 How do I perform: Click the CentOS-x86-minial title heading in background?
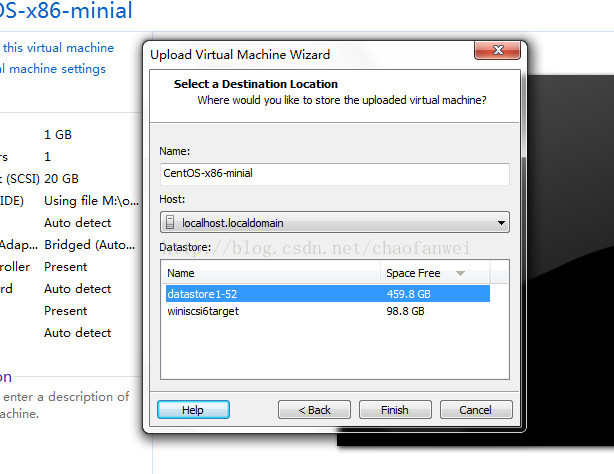point(66,10)
